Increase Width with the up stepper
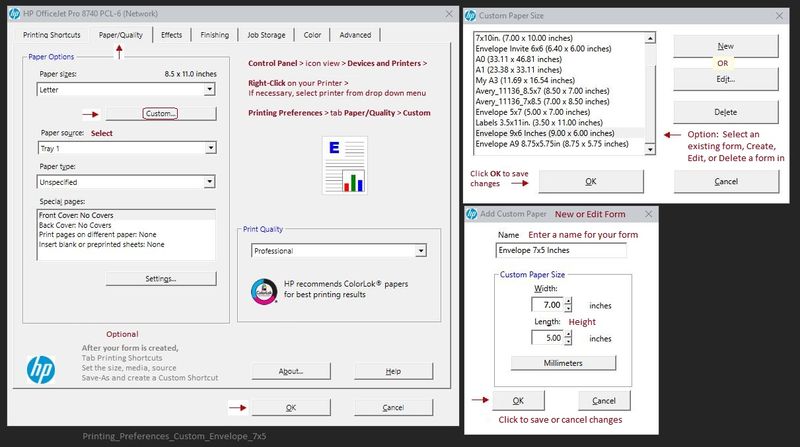 pos(568,301)
